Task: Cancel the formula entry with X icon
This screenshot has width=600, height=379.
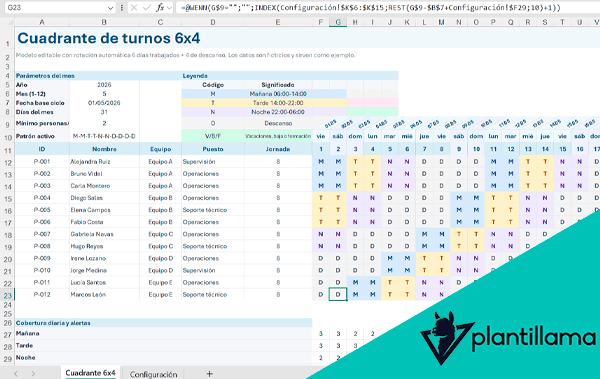Action: pos(134,8)
